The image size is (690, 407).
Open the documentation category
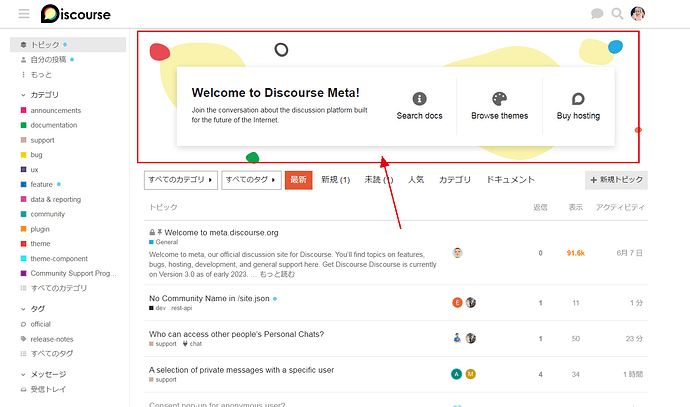(54, 125)
